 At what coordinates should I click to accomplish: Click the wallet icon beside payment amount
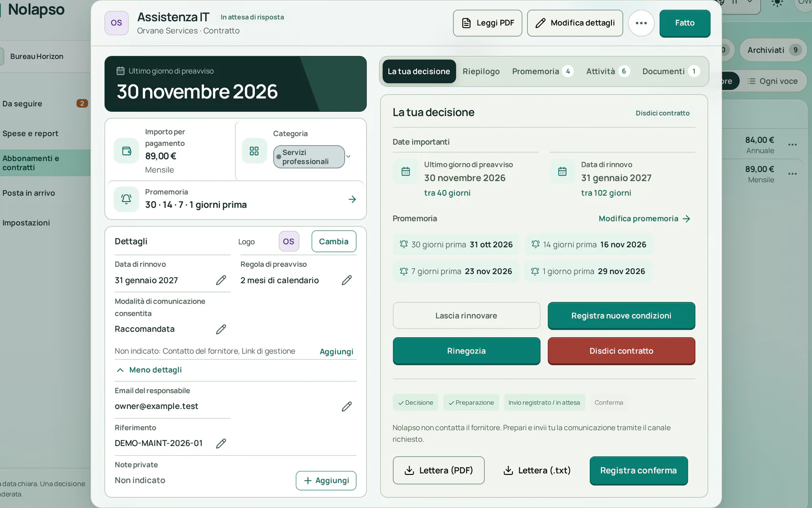[x=126, y=151]
